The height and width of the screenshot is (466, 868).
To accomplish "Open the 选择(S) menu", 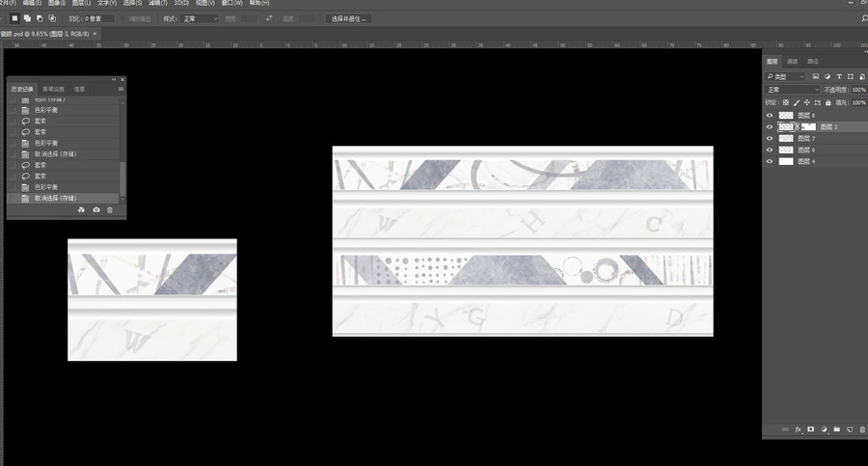I will [132, 3].
